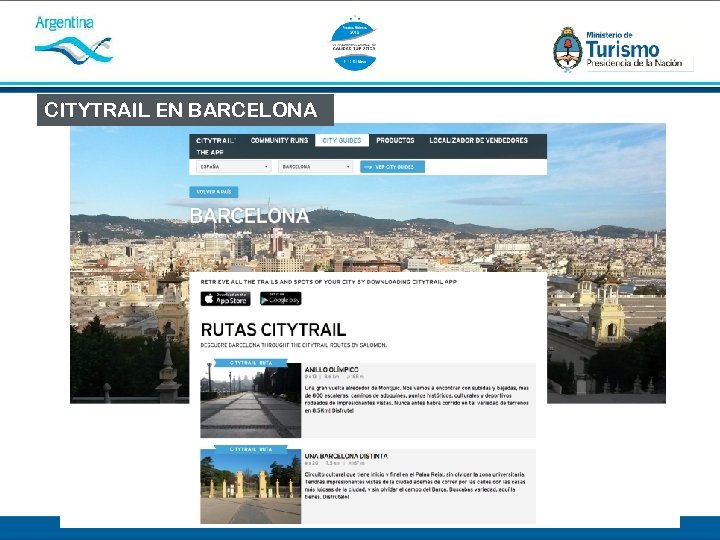Open the COMMUNITY RUNS menu item
Viewport: 720px width, 540px height.
tap(279, 141)
